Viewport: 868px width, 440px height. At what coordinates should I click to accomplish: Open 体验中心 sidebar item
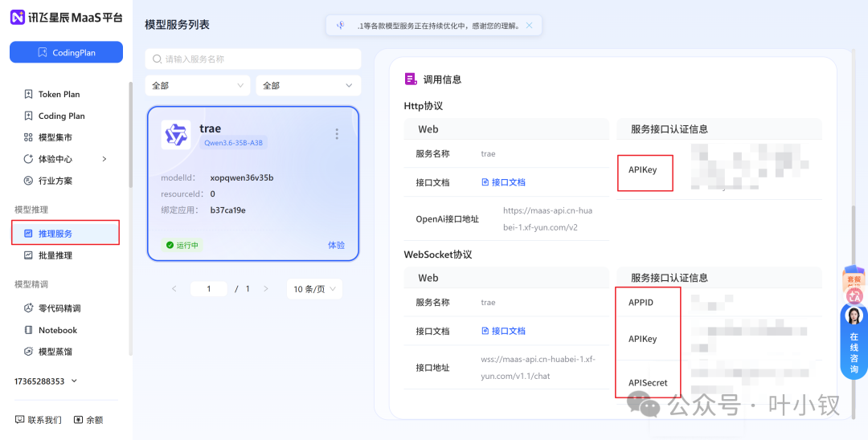(x=55, y=159)
